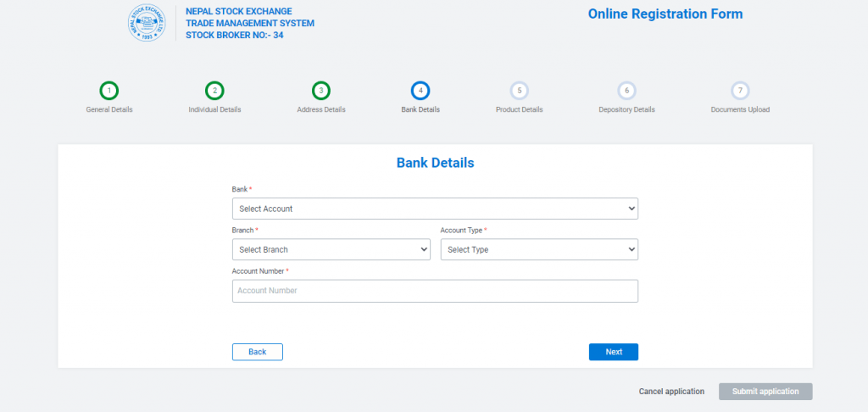Click the Nepal Stock Exchange logo
Screen dimensions: 868x412
147,24
